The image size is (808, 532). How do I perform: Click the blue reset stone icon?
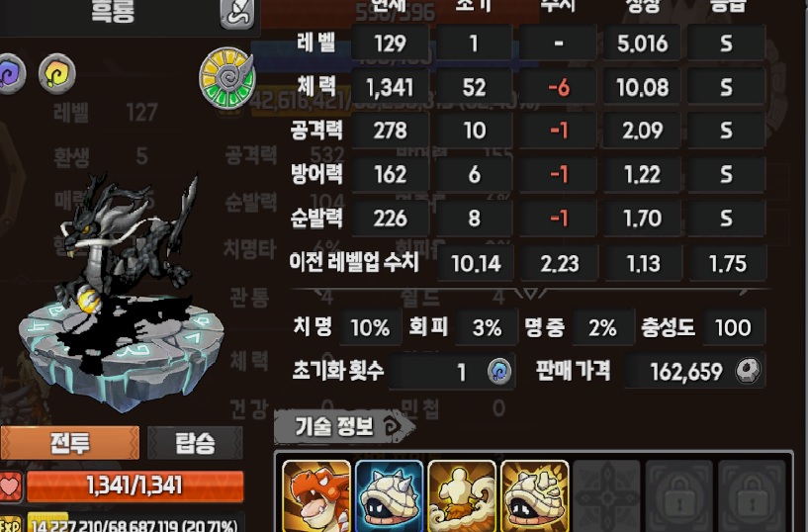[x=498, y=371]
